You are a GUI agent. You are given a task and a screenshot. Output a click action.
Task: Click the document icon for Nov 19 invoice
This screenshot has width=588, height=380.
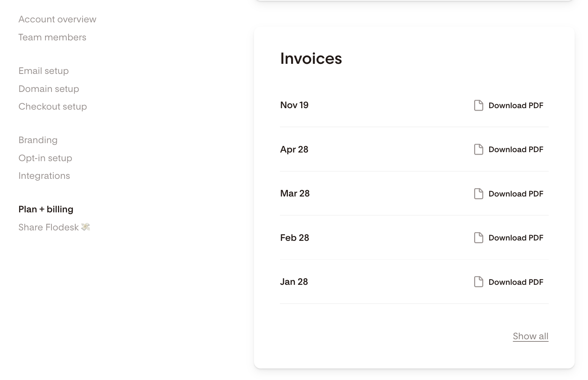tap(478, 105)
